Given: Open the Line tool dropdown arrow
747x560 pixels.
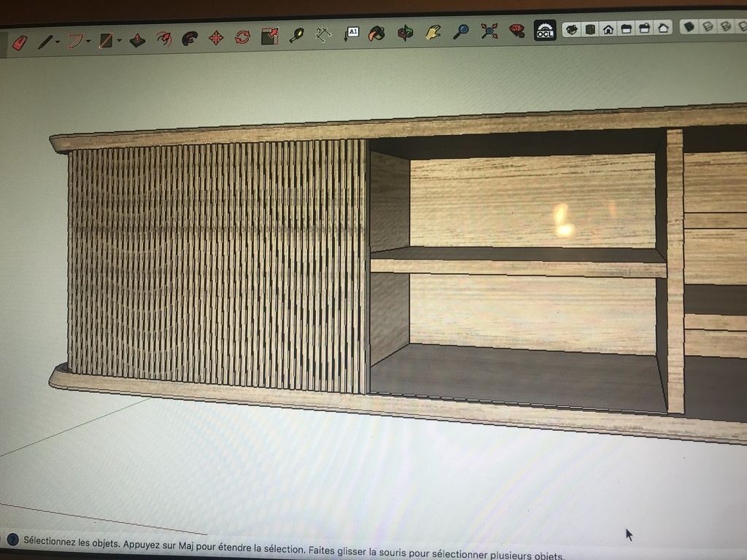Looking at the screenshot, I should pyautogui.click(x=58, y=42).
